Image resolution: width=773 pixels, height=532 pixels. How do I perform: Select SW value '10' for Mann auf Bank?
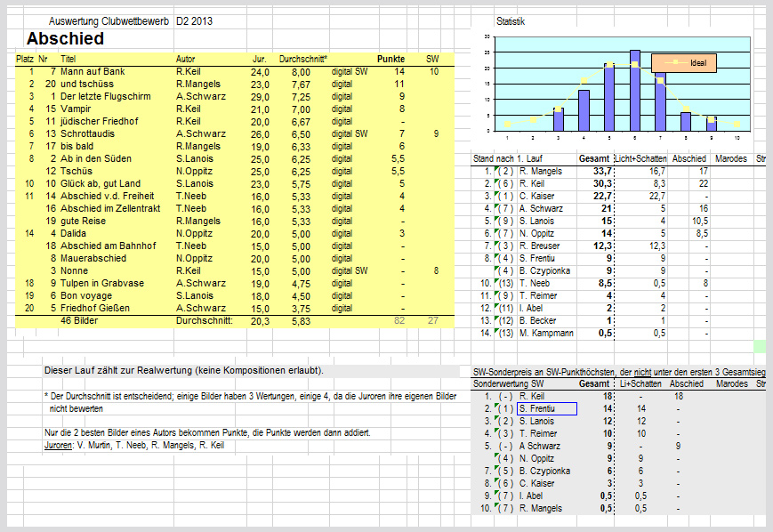[x=434, y=71]
